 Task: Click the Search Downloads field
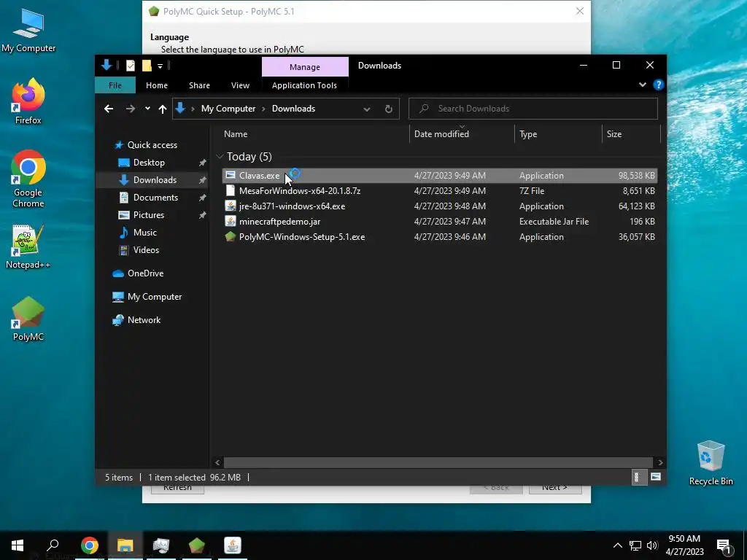click(x=533, y=109)
